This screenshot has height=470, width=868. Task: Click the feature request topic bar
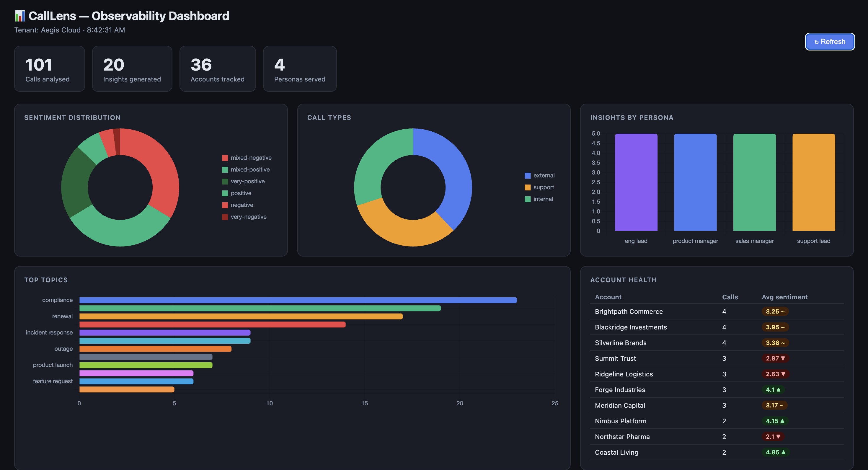(x=136, y=381)
